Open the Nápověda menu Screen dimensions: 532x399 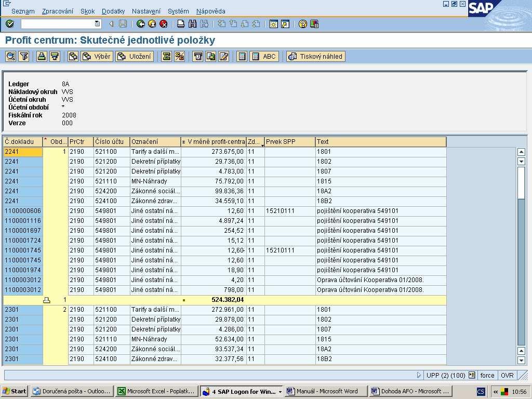[x=211, y=11]
